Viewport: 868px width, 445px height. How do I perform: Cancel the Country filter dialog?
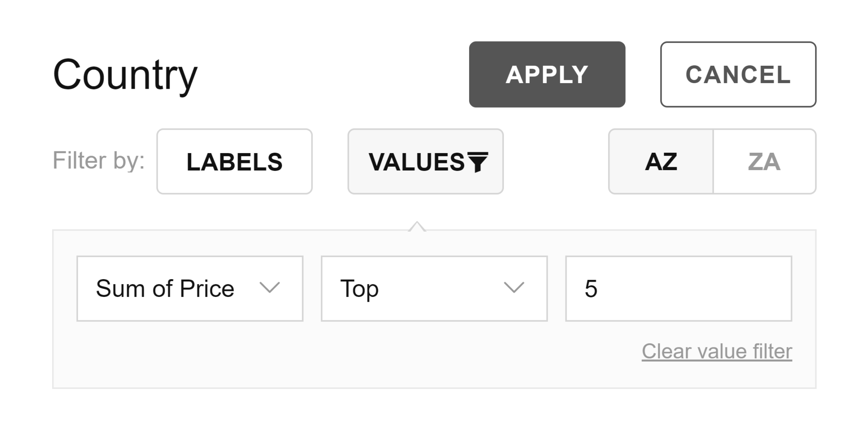[738, 74]
